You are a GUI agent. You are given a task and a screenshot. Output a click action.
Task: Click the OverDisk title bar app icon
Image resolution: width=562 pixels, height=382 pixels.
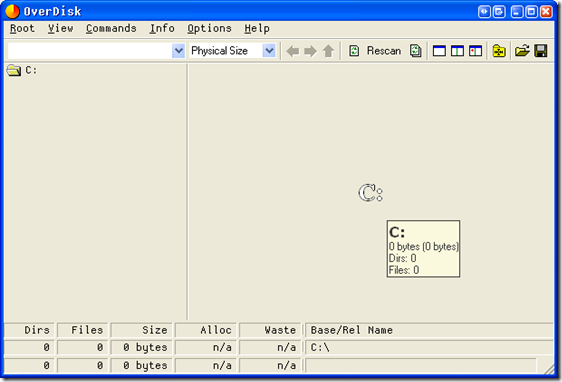[13, 11]
